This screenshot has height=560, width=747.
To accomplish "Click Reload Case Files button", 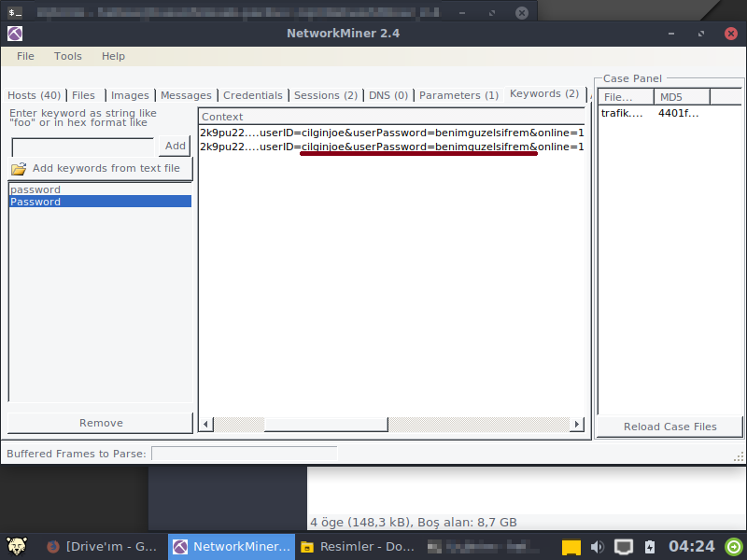I will click(669, 427).
